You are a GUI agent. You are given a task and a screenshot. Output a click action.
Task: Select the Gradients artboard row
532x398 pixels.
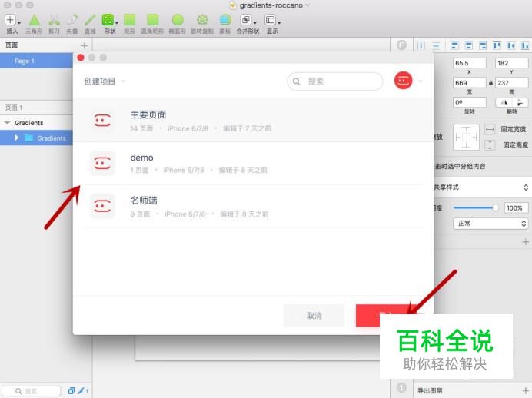pos(36,123)
